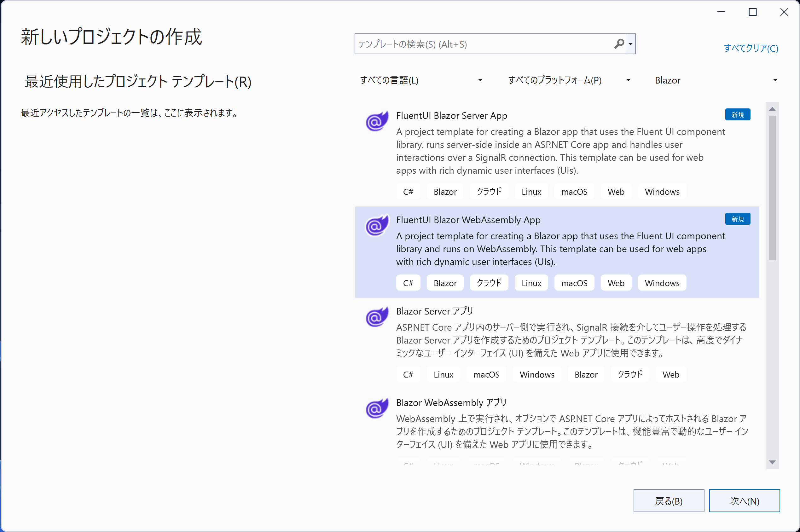This screenshot has width=800, height=532.
Task: Click クラウド tag under FluentUI Blazor WebAssembly App
Action: 489,283
